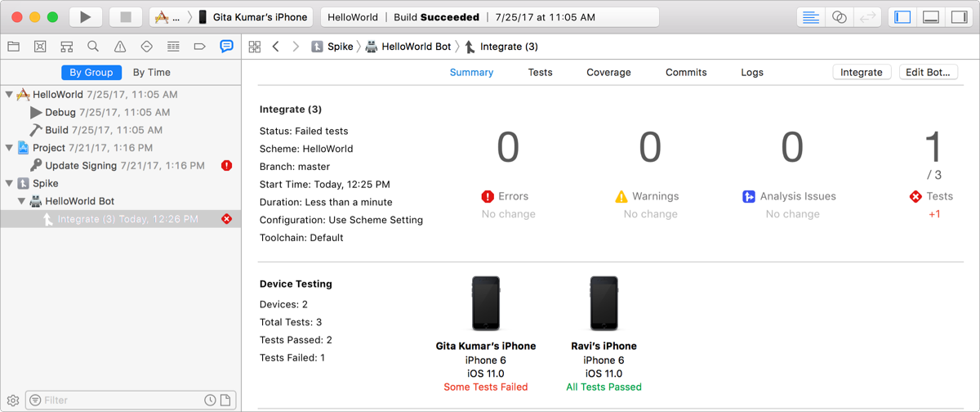Screen dimensions: 980x412
Task: Switch to the Assistant editor
Action: click(839, 17)
